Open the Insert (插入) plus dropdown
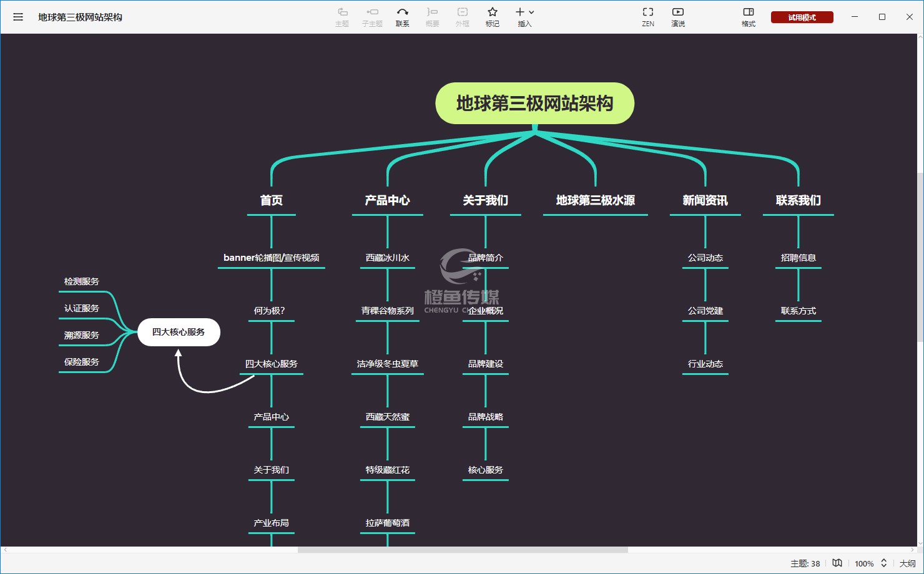Screen dimensions: 924x574 tap(524, 17)
